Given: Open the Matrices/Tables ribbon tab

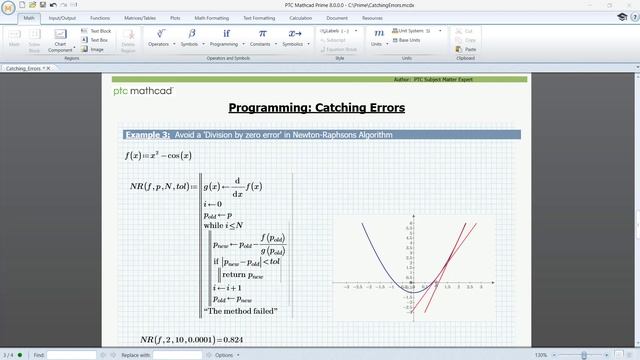Looking at the screenshot, I should point(140,18).
